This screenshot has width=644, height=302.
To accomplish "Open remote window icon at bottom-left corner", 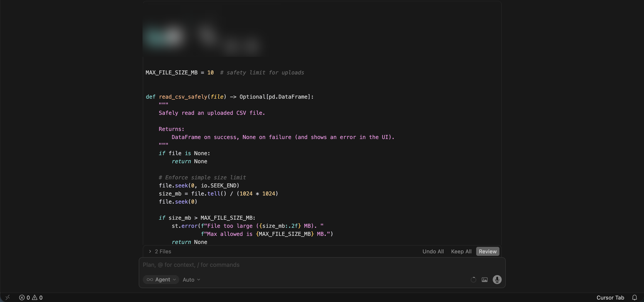I will click(x=8, y=298).
